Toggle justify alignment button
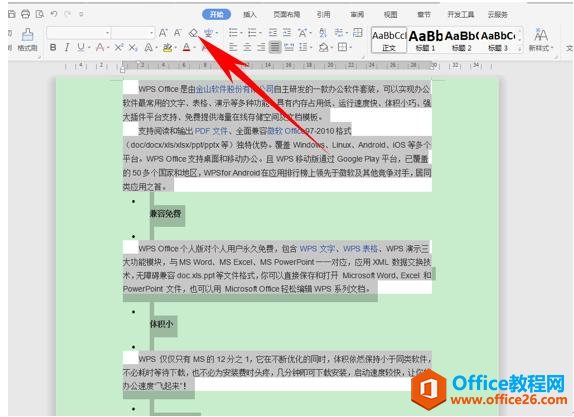This screenshot has width=574, height=417. point(275,47)
